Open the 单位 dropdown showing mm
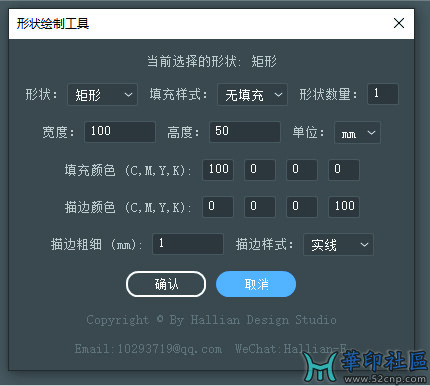 (x=357, y=132)
